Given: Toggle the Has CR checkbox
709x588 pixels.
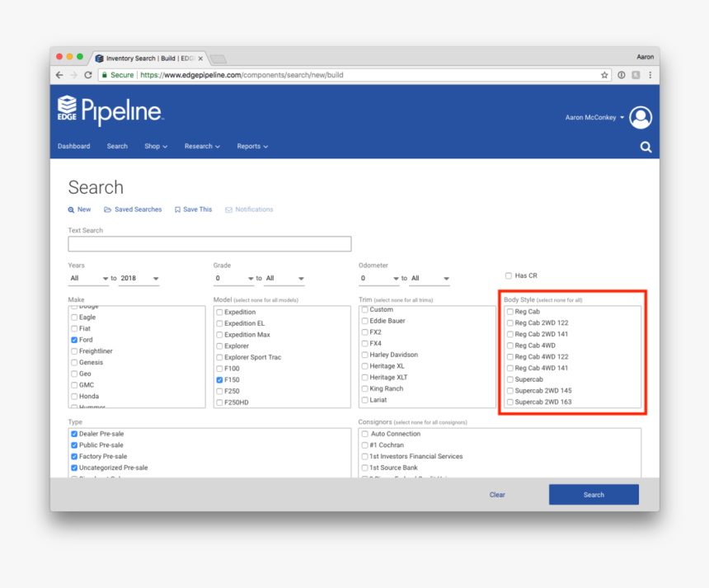Looking at the screenshot, I should (x=508, y=275).
